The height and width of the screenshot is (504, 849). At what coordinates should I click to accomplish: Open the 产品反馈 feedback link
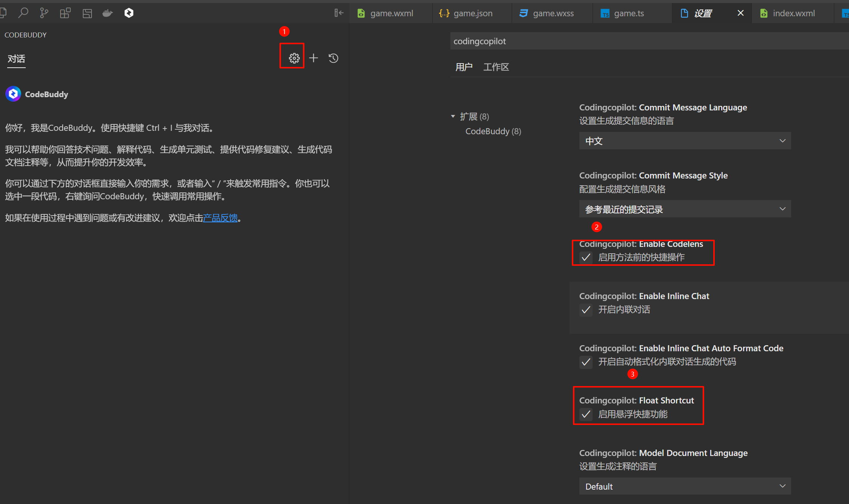(220, 218)
